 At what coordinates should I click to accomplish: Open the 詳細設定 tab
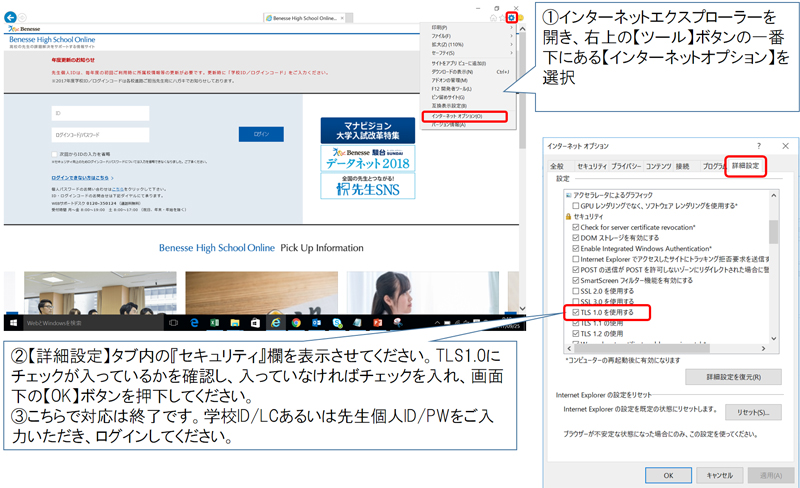click(745, 166)
